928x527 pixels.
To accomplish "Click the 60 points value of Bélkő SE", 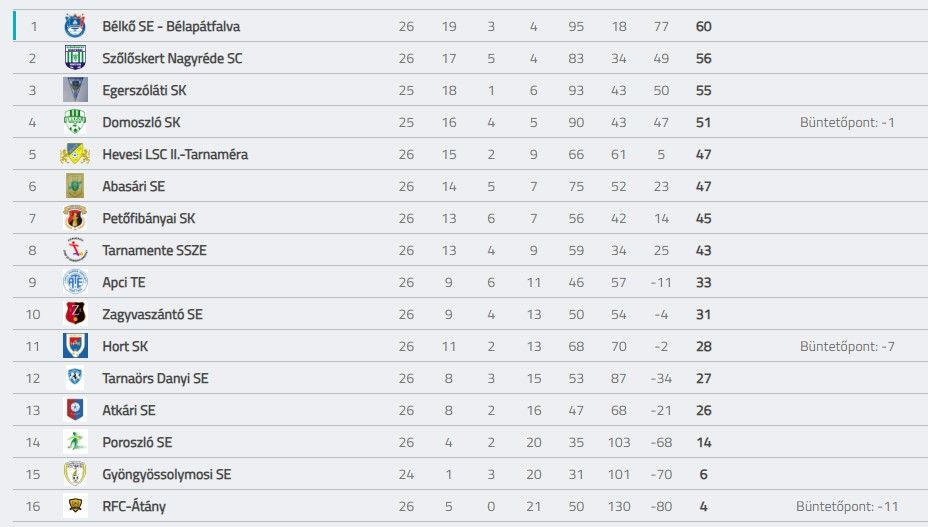I will coord(704,27).
